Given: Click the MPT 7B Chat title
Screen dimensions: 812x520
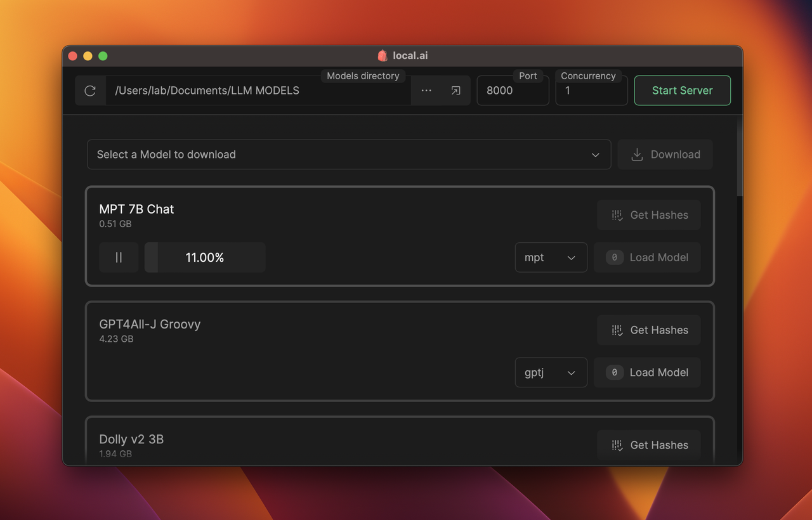Looking at the screenshot, I should pyautogui.click(x=136, y=209).
